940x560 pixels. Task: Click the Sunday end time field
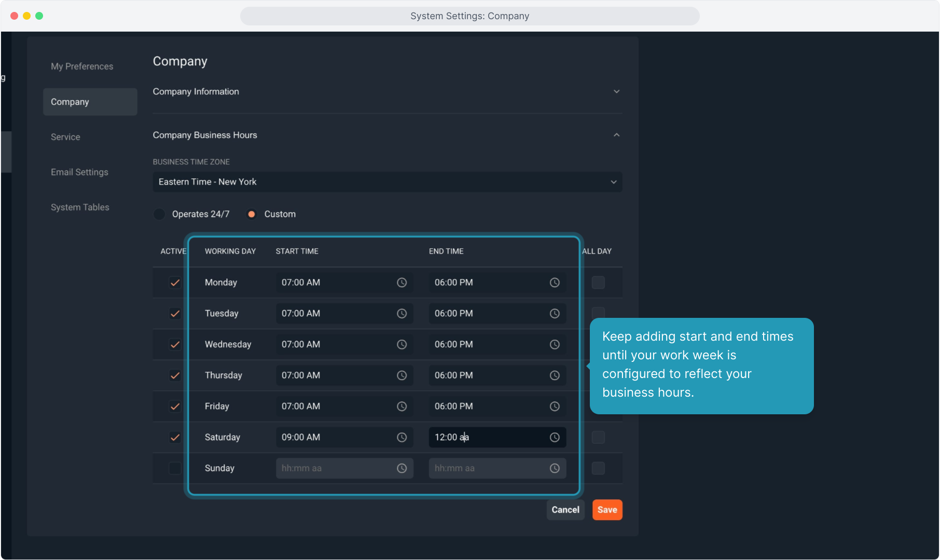coord(488,468)
